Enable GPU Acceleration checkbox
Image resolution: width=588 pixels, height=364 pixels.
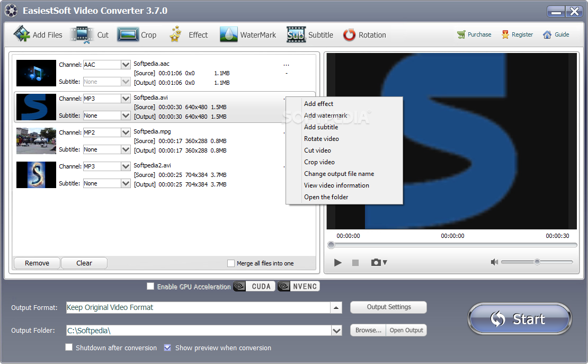coord(150,286)
